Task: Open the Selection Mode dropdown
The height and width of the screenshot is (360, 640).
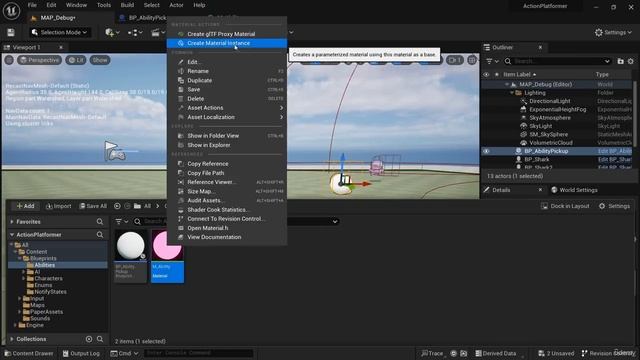Action: 59,33
